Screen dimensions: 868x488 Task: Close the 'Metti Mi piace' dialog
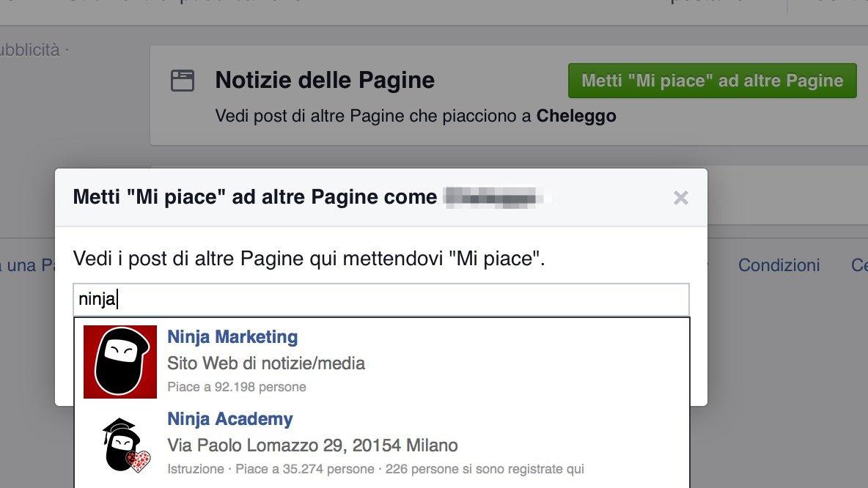pyautogui.click(x=681, y=197)
